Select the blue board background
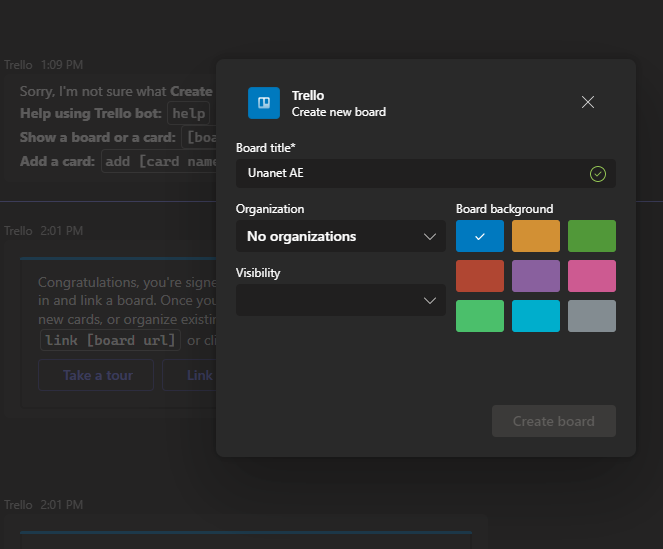This screenshot has height=549, width=663. click(x=480, y=236)
